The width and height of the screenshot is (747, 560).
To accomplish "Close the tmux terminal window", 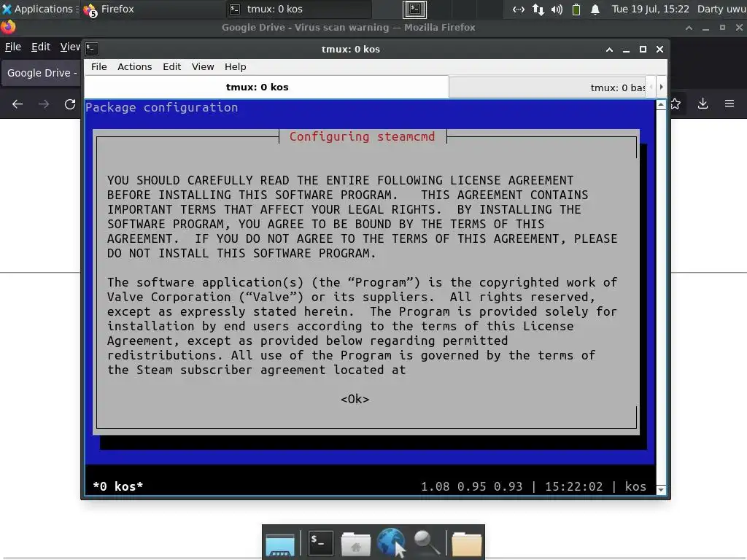I will tap(659, 50).
